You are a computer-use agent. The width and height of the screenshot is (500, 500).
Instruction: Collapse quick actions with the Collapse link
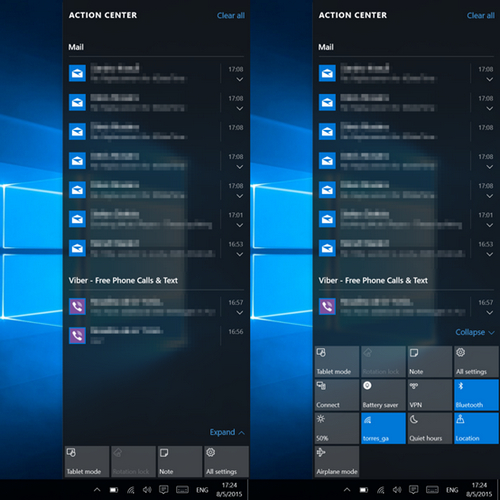[x=475, y=332]
